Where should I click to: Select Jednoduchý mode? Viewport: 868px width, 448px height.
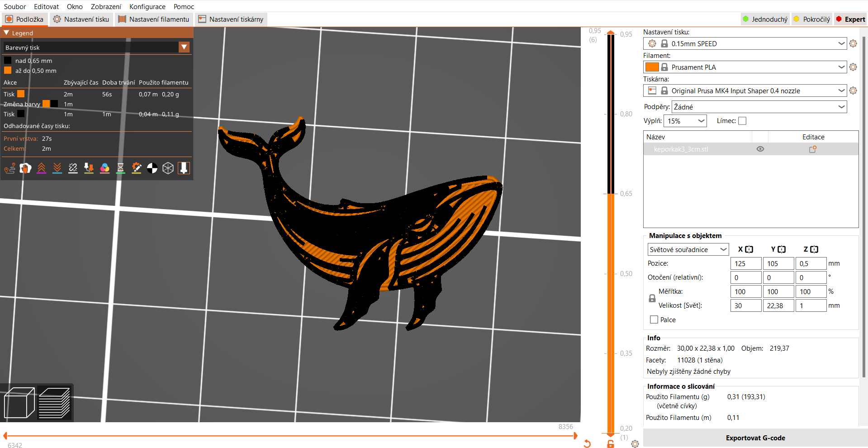click(765, 19)
